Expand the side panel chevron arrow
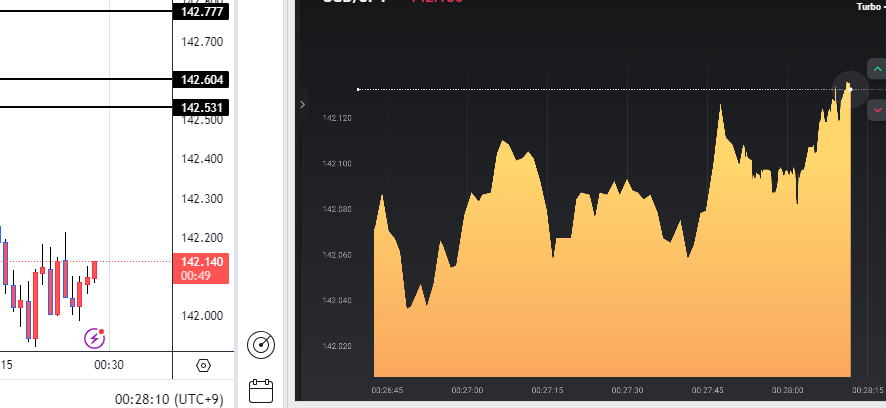The height and width of the screenshot is (408, 886). click(x=303, y=104)
